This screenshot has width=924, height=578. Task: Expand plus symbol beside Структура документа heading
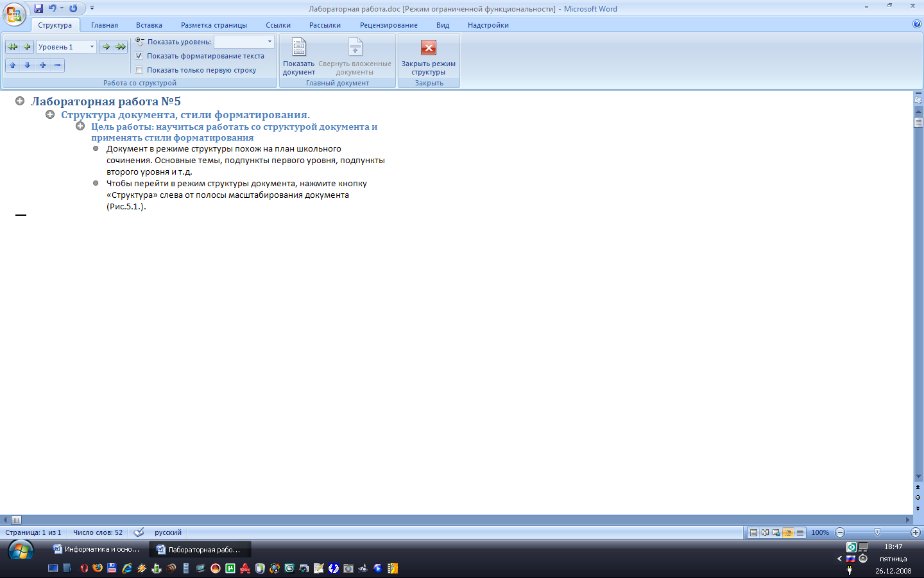(50, 114)
